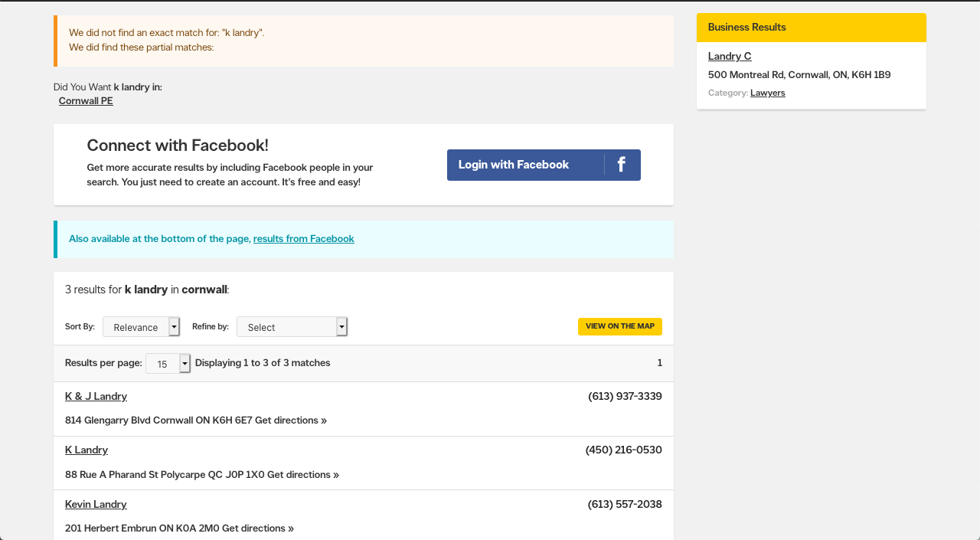Open the Kevin Landry listing
Screen dimensions: 980x540
click(96, 505)
